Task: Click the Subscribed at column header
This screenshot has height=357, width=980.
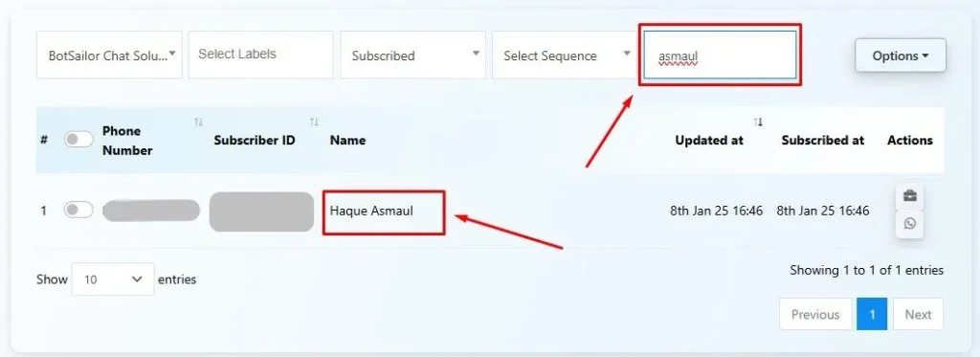Action: point(822,140)
